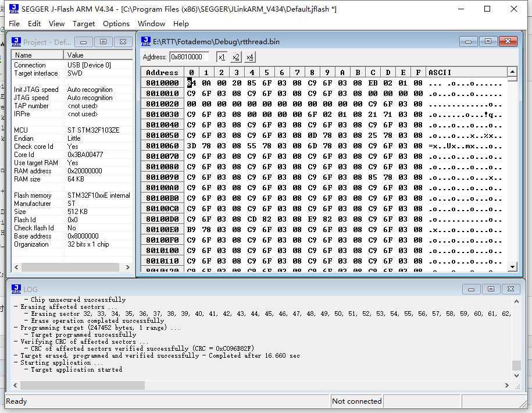Image resolution: width=532 pixels, height=413 pixels.
Task: Select the Connection row USB [Device 0]
Action: point(72,65)
